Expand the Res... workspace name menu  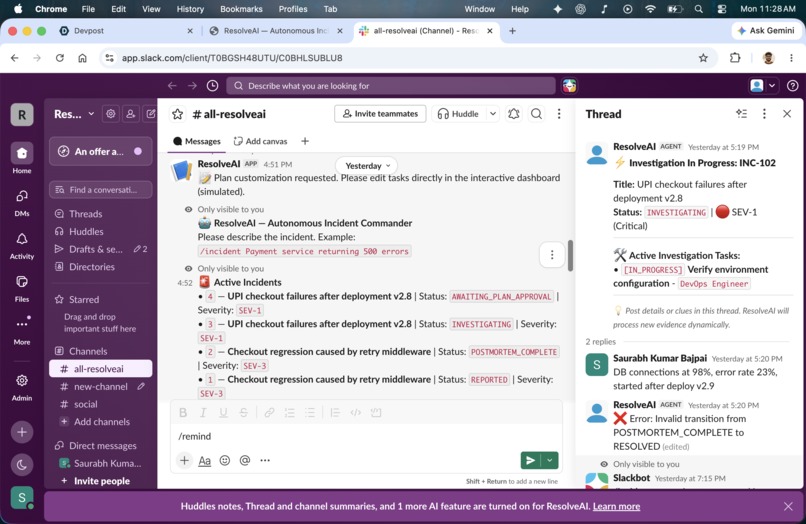[x=74, y=114]
